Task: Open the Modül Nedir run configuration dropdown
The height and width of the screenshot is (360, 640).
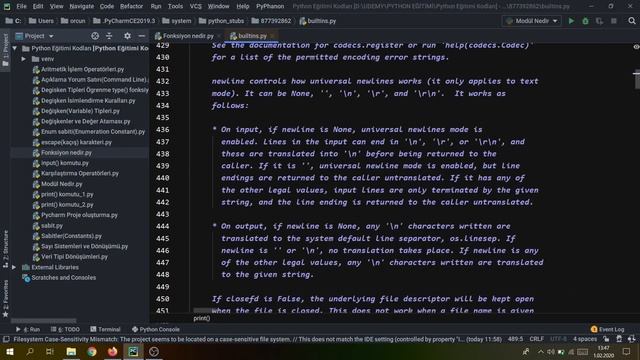Action: pos(531,21)
